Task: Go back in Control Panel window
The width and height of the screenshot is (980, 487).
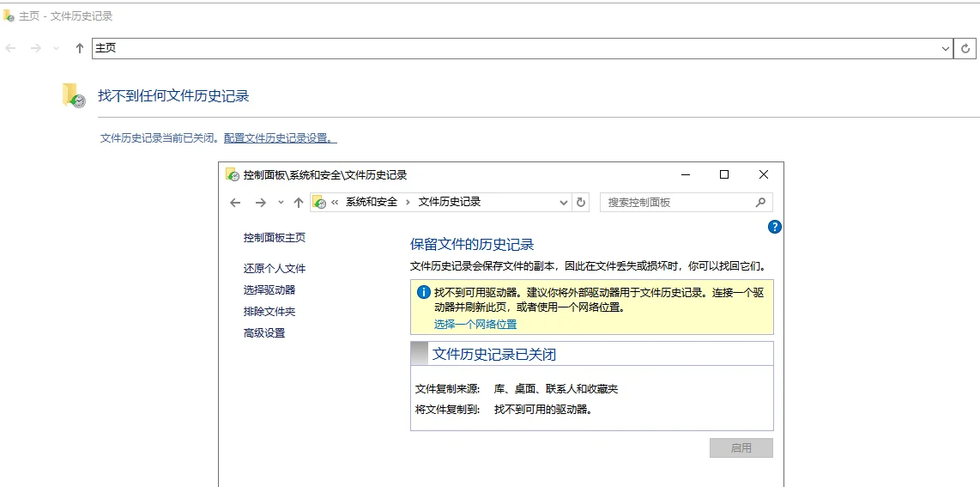Action: [x=235, y=203]
